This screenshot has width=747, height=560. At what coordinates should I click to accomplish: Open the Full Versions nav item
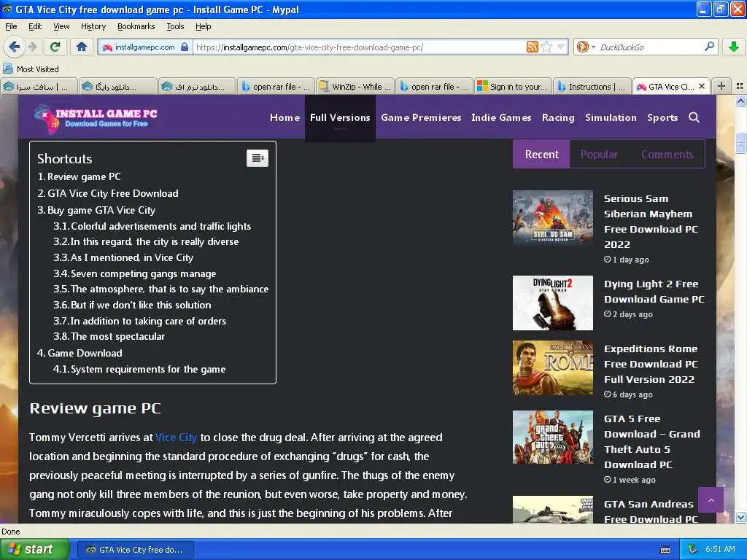340,117
